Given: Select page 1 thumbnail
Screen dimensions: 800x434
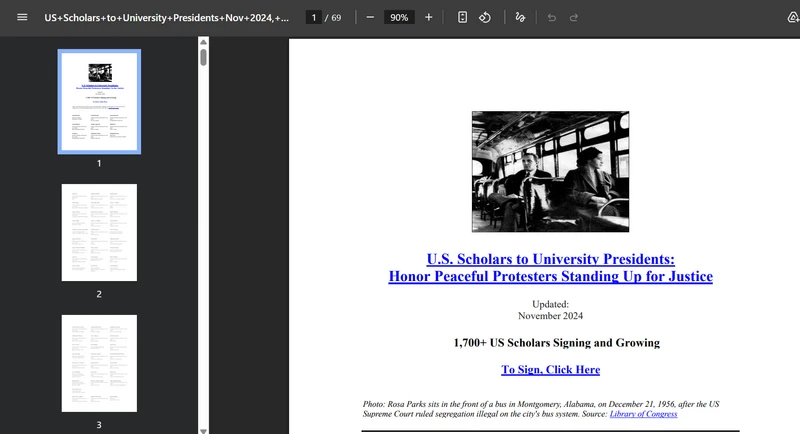Looking at the screenshot, I should (x=99, y=101).
